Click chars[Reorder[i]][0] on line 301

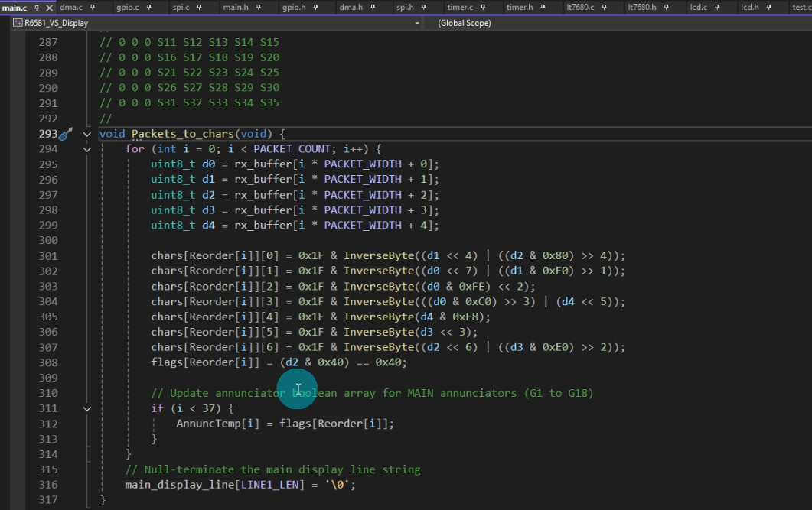pos(215,255)
